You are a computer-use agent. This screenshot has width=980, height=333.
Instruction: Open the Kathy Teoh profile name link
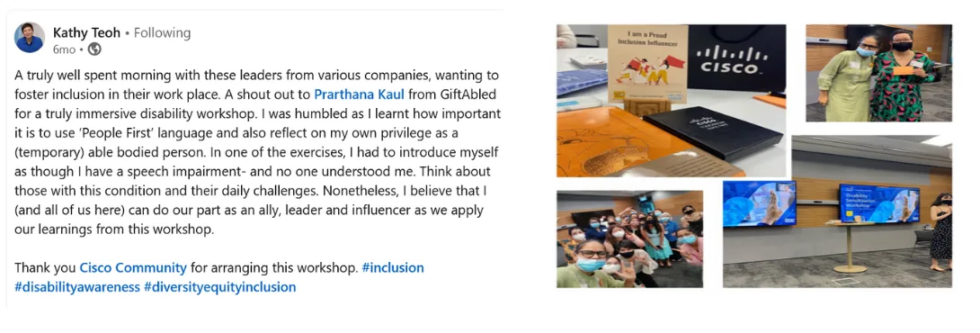click(x=87, y=32)
